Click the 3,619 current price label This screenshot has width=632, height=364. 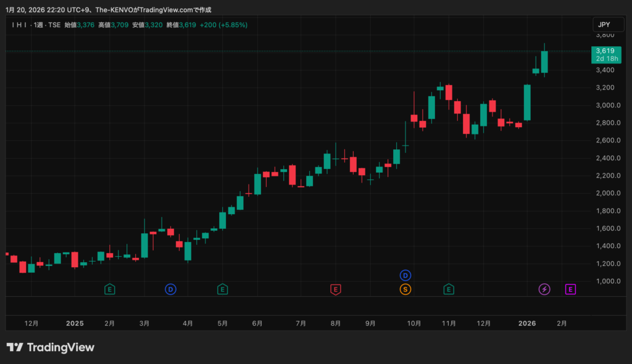(x=605, y=51)
